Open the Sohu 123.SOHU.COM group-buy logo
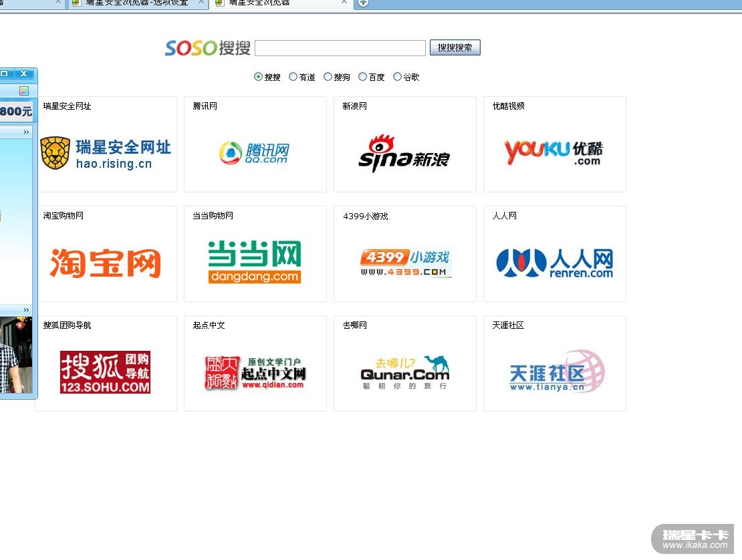 pyautogui.click(x=105, y=372)
